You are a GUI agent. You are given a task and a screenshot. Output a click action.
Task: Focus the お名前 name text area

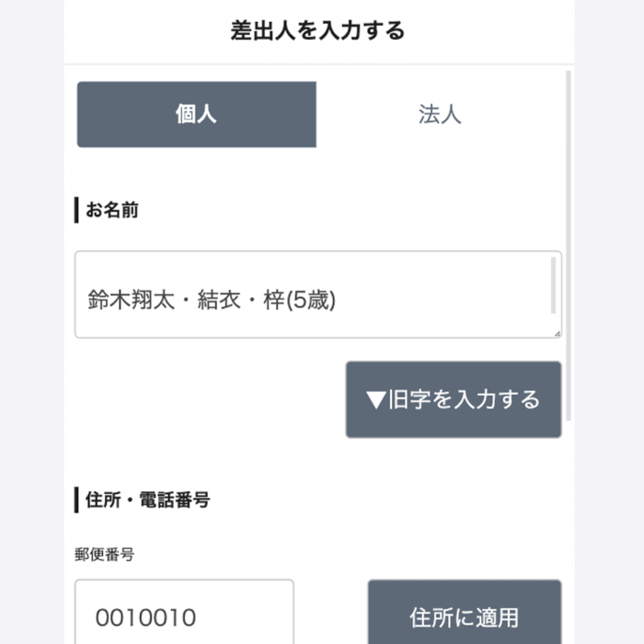coord(318,294)
